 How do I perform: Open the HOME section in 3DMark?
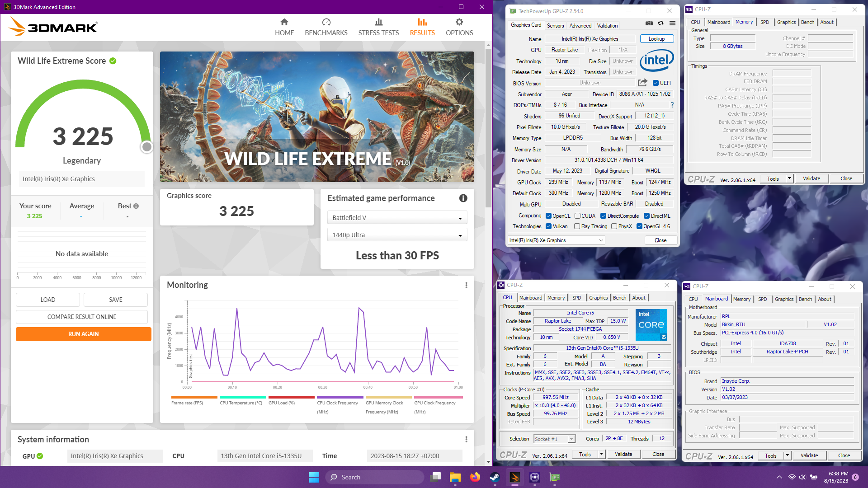(284, 27)
